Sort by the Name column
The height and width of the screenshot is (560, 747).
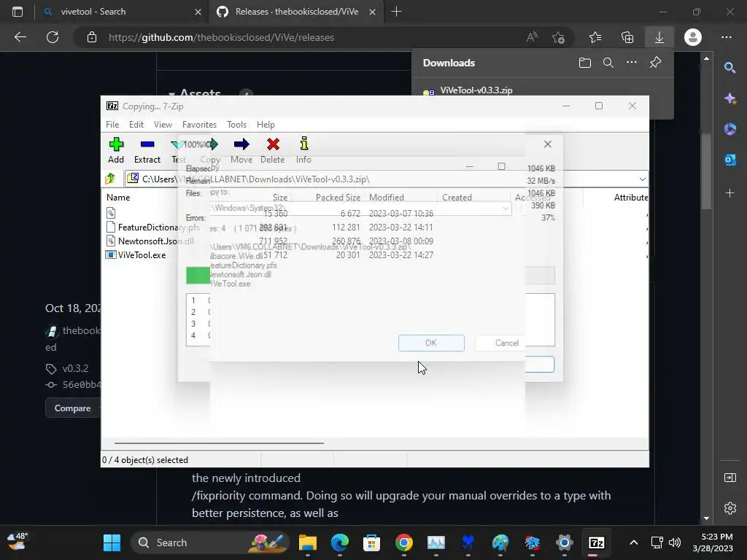118,197
